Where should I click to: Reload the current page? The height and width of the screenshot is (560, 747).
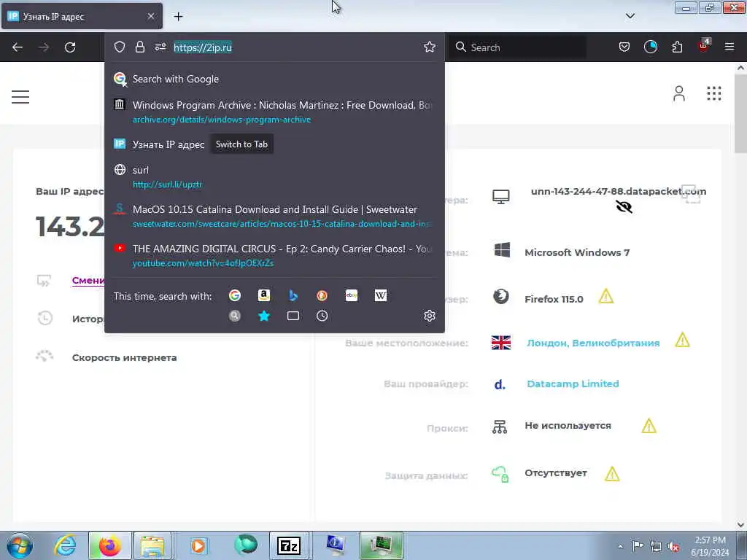70,47
